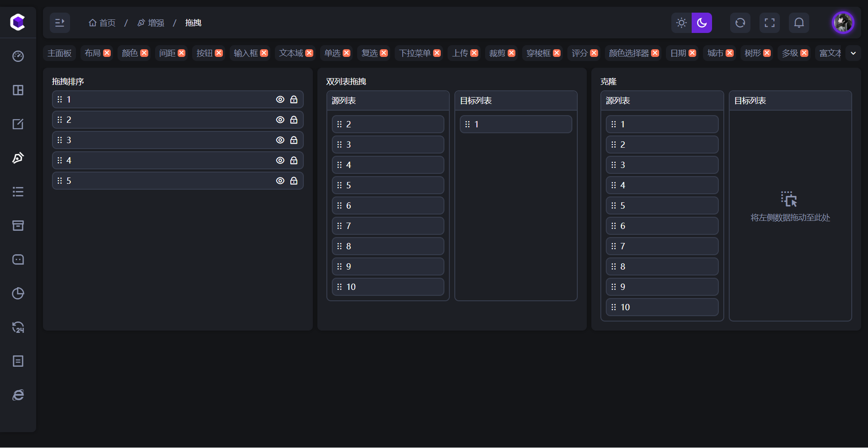This screenshot has width=868, height=448.
Task: Go to 首页 breadcrumb link
Action: click(x=102, y=23)
